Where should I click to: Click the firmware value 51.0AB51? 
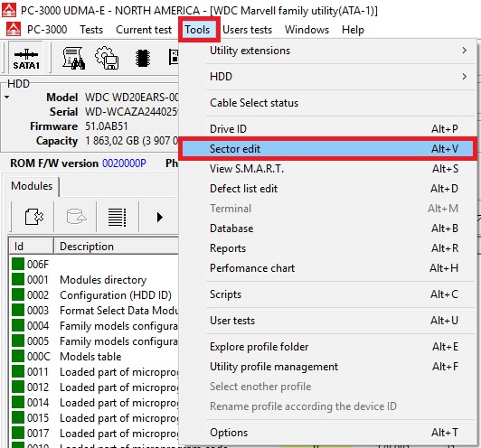(106, 126)
